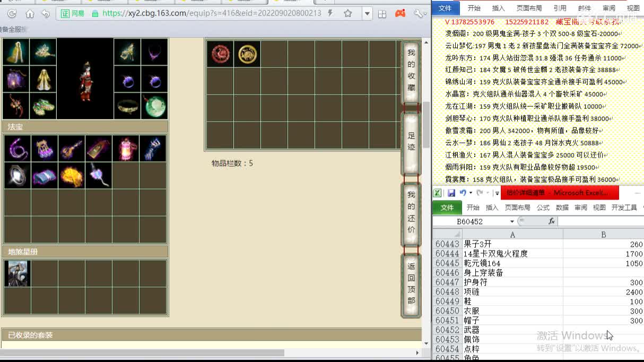Screen dimensions: 644x362
Task: Open the Excel Name Box dropdown arrow
Action: tap(512, 221)
